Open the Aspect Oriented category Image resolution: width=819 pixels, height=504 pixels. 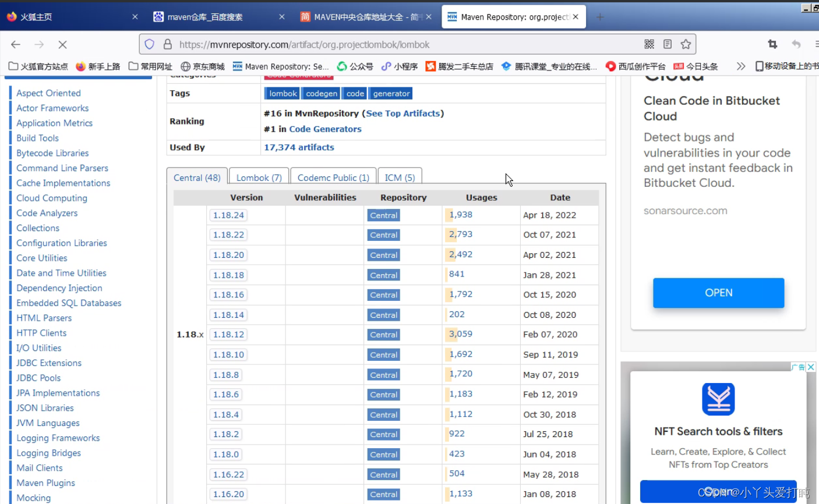(48, 93)
